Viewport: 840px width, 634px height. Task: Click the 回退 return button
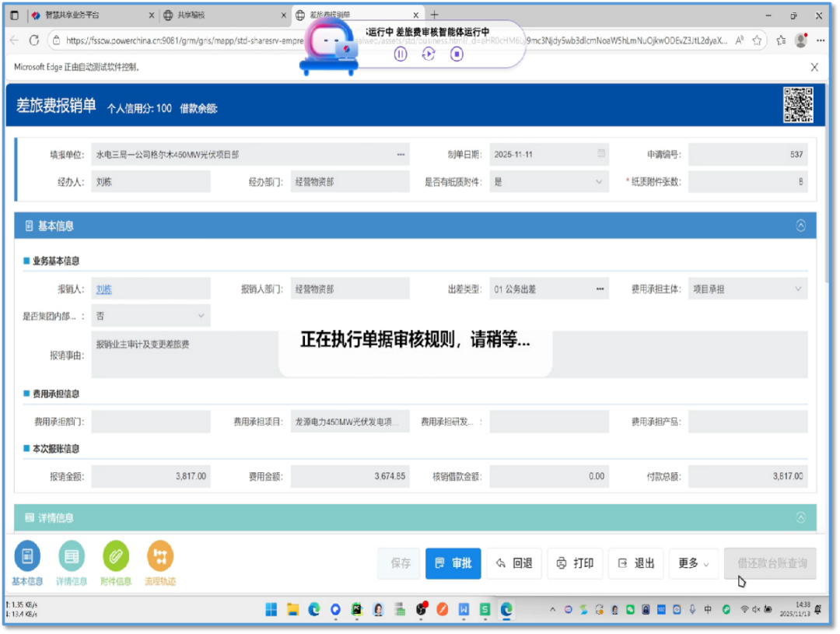pyautogui.click(x=514, y=563)
